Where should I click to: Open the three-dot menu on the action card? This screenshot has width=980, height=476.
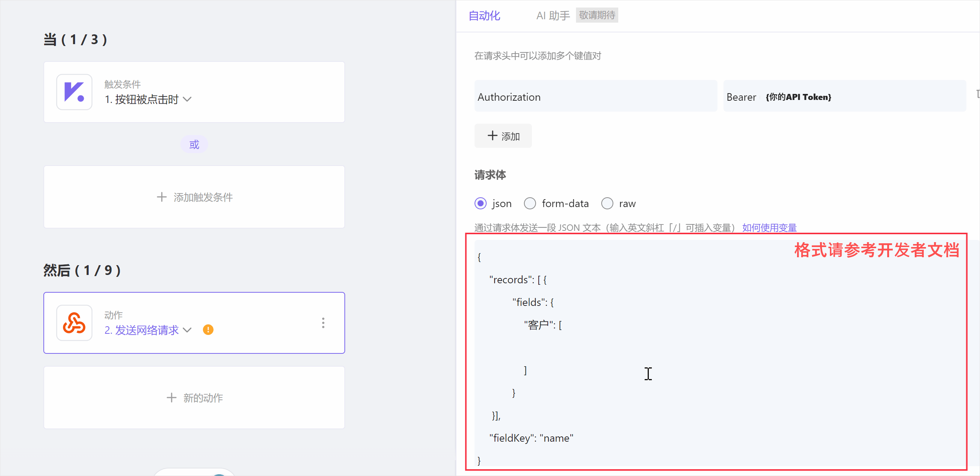point(323,322)
